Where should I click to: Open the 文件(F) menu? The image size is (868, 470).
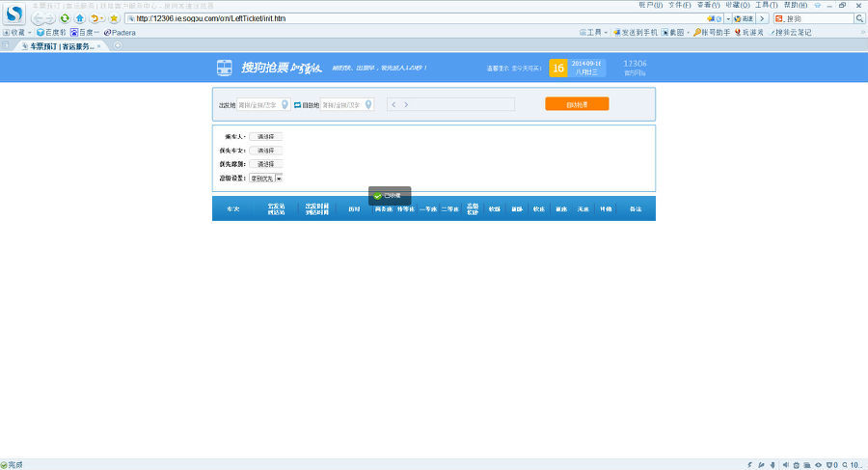click(679, 5)
